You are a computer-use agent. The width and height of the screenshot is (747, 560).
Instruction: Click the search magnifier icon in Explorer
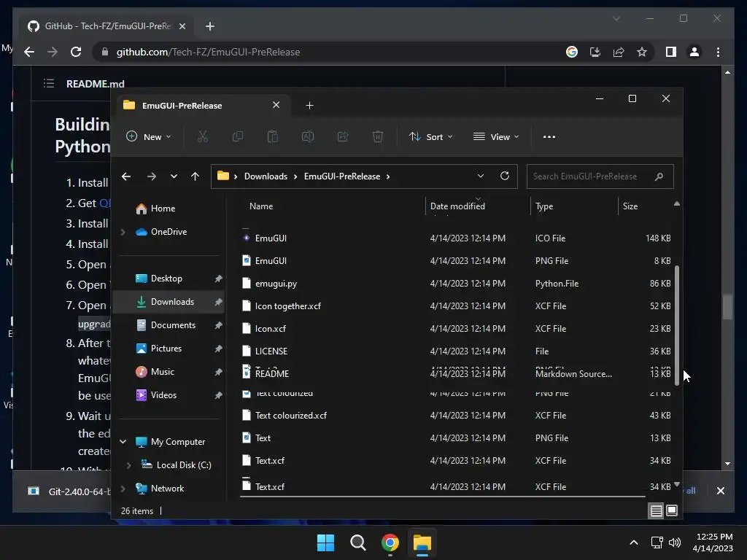[659, 176]
